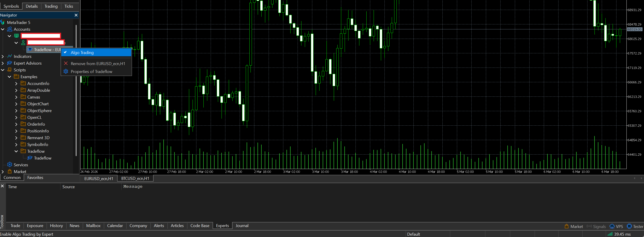Open the Trade tab in Toolbox
Screen dimensions: 644x237
coord(15,225)
